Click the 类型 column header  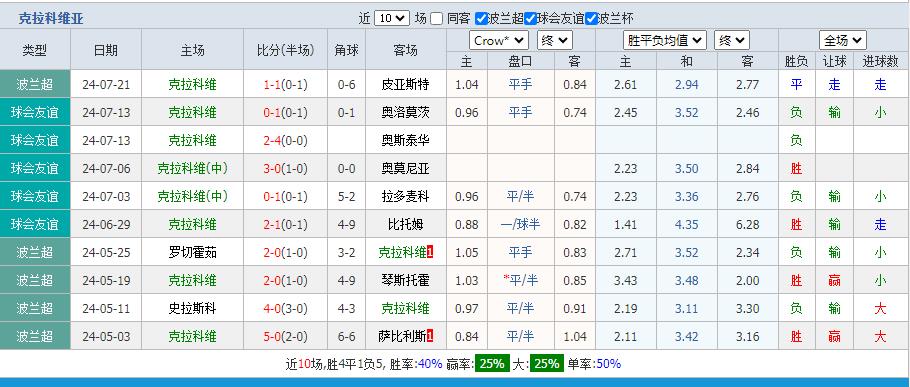35,50
